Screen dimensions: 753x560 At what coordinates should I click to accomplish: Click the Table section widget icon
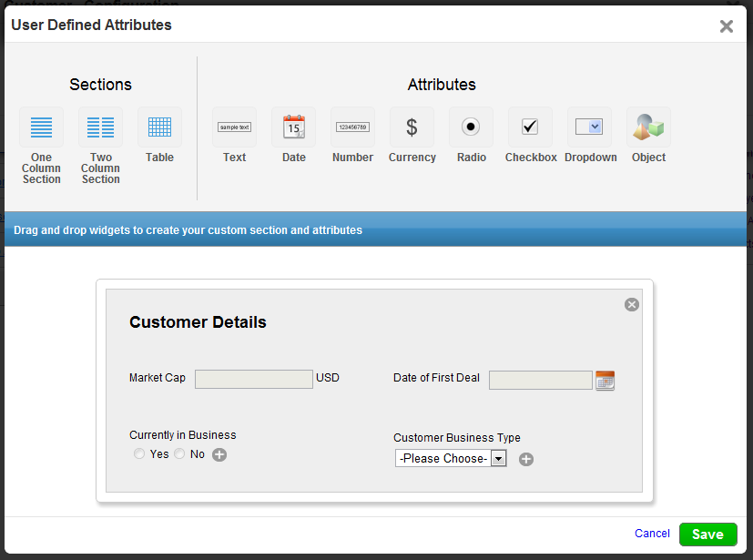[159, 127]
